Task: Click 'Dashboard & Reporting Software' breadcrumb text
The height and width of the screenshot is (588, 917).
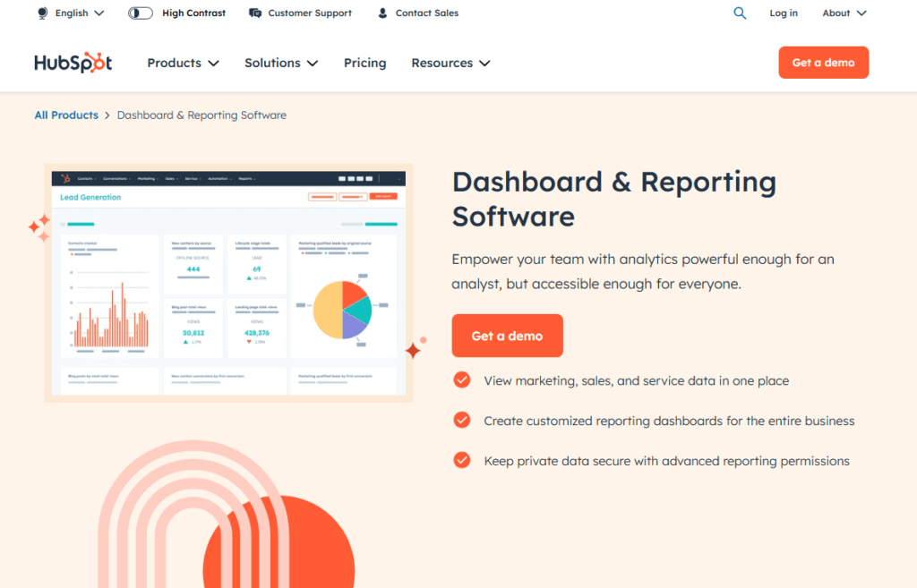Action: click(x=201, y=115)
